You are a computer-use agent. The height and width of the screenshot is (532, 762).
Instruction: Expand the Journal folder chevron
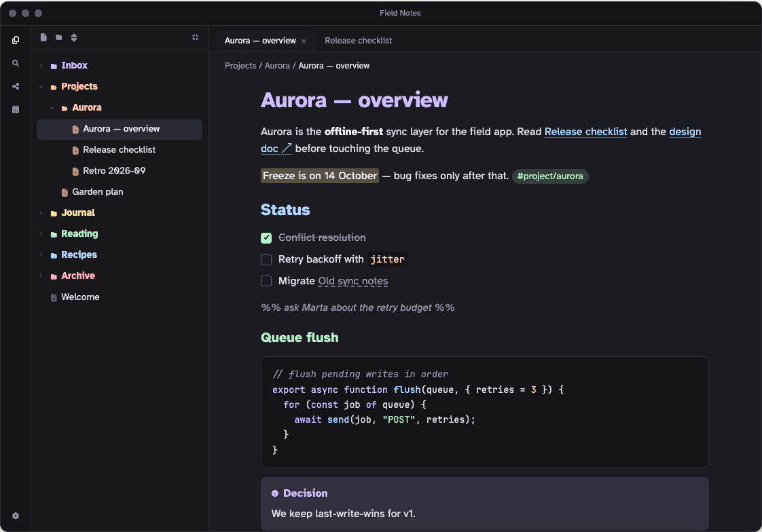(41, 213)
